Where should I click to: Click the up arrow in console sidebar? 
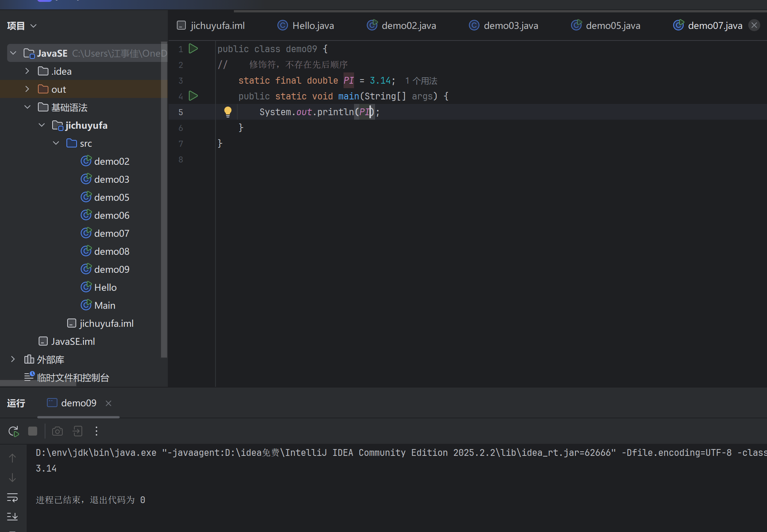(x=12, y=458)
